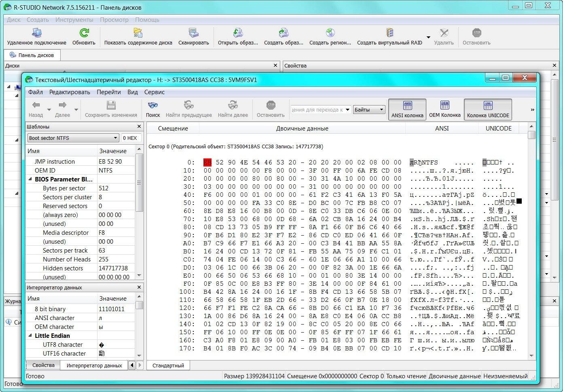
Task: Click the Двоичные данные column header
Action: pos(302,129)
